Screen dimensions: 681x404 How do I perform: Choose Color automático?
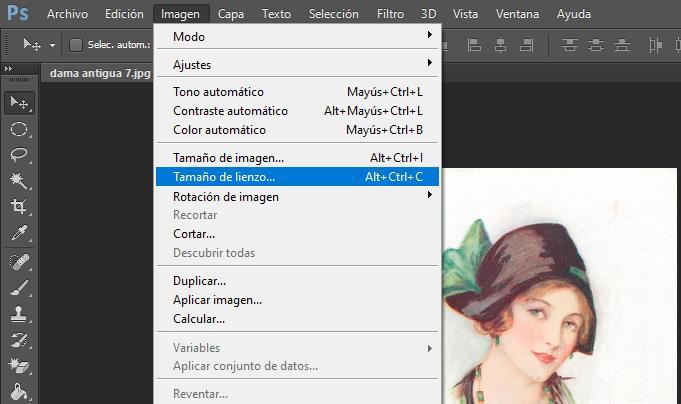[298, 130]
